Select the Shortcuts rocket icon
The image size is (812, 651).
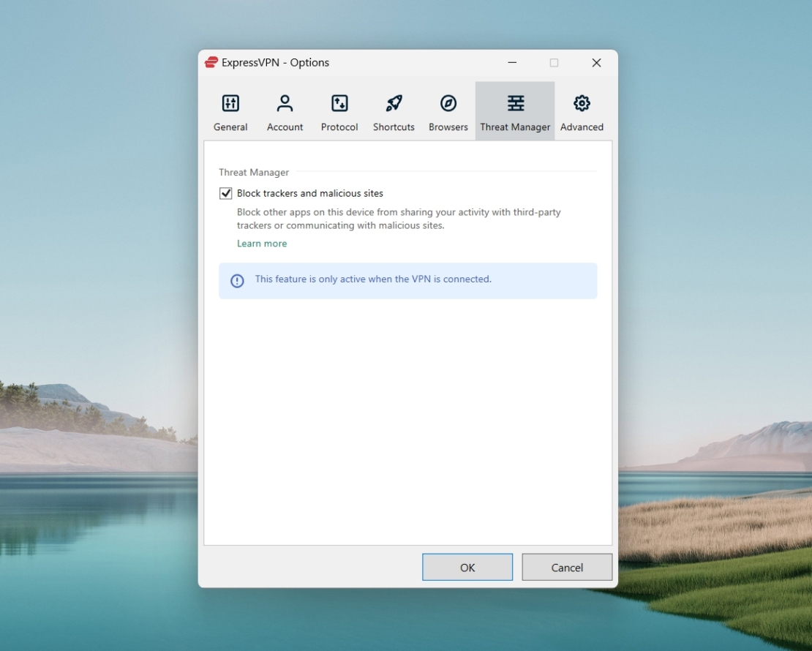coord(393,103)
